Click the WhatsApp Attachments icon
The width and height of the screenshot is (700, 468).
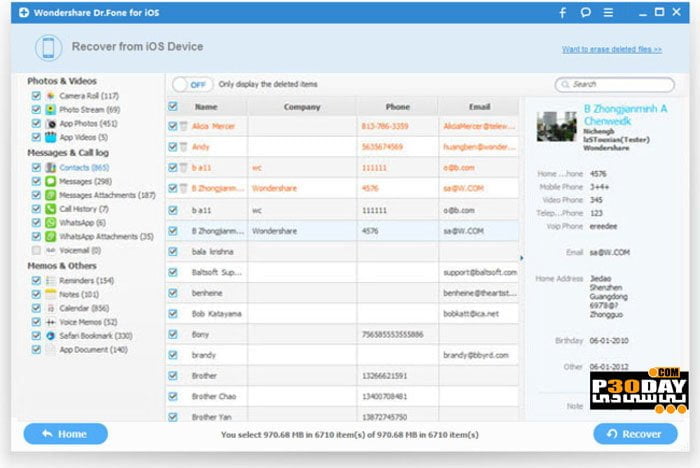(51, 236)
